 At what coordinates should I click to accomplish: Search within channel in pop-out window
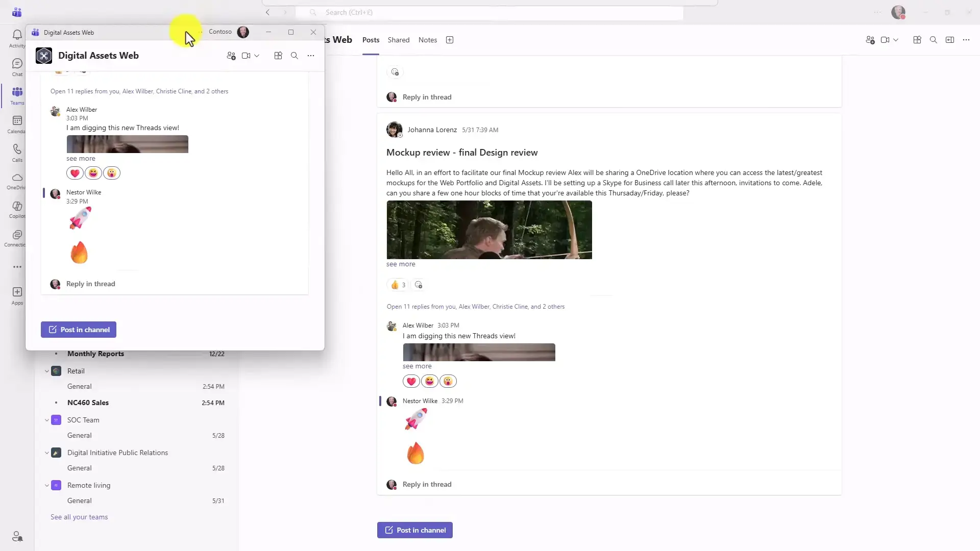tap(295, 56)
